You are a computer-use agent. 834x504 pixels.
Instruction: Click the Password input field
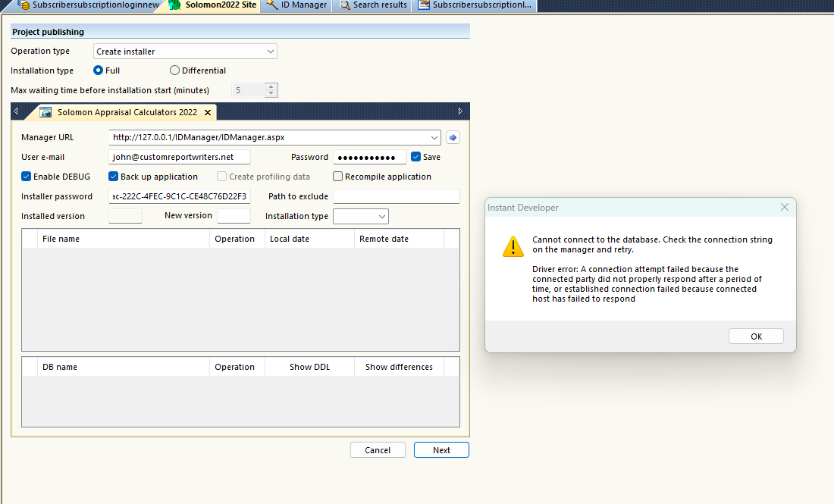click(370, 157)
